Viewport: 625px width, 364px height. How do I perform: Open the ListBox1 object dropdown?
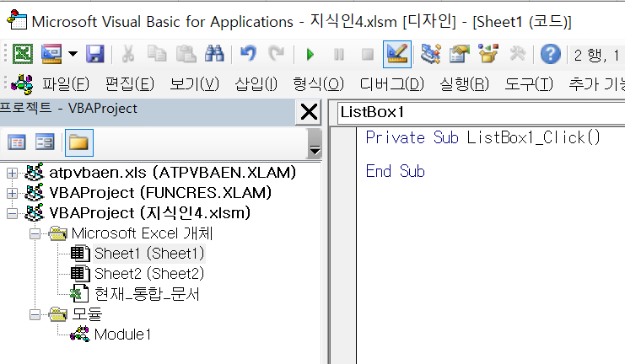[x=481, y=112]
